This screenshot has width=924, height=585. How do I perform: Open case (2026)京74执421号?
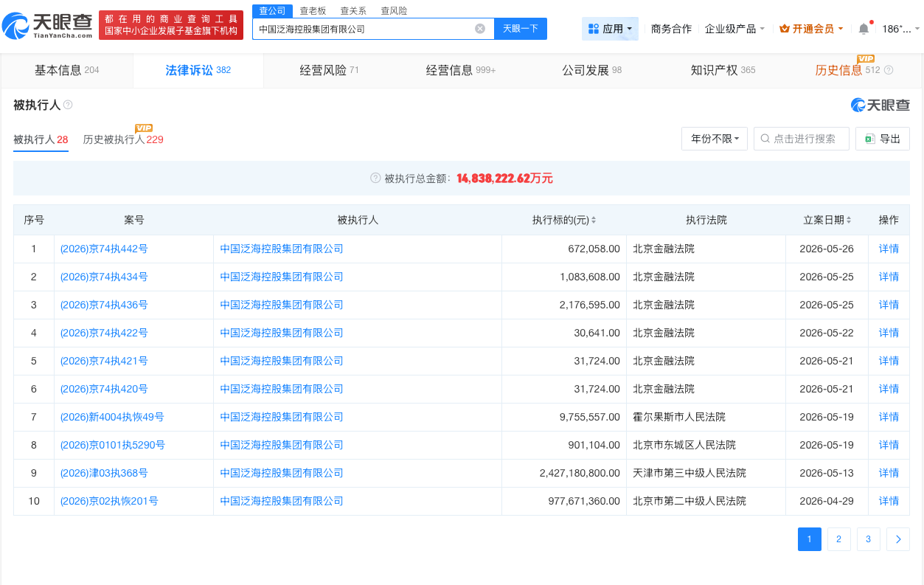(104, 361)
